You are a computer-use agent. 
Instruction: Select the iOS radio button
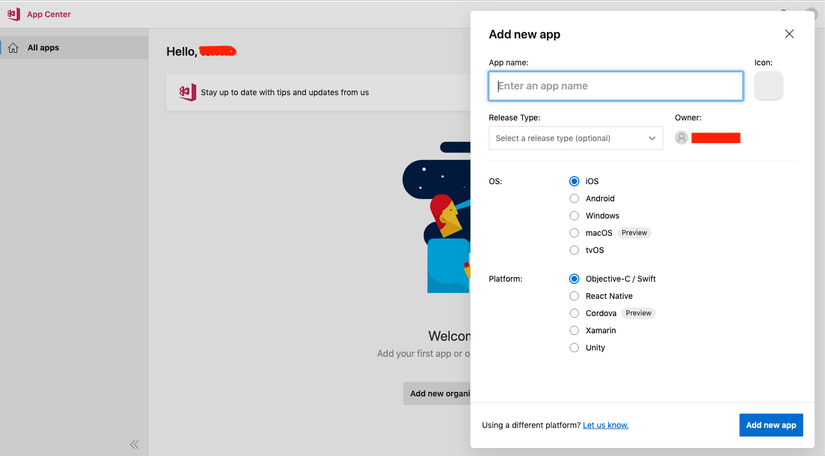(574, 181)
